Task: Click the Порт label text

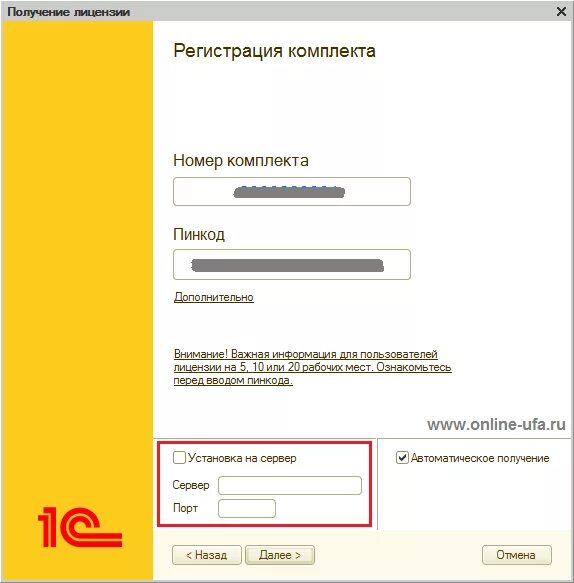Action: click(186, 508)
